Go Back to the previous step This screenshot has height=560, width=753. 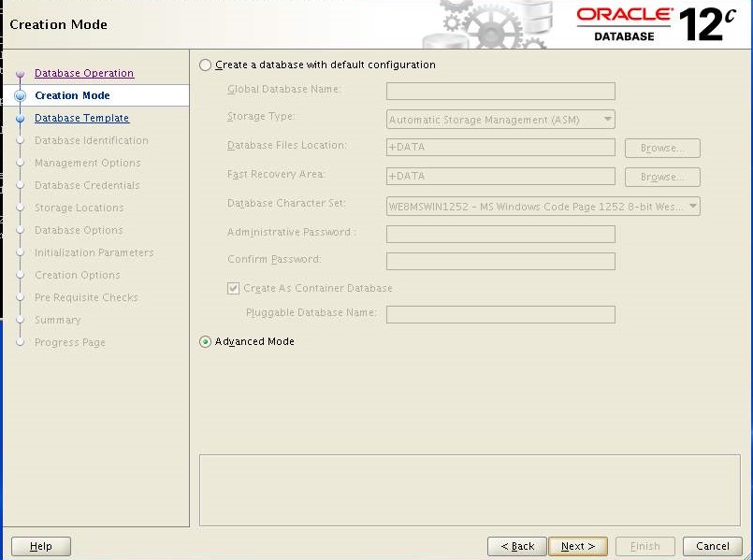[517, 546]
